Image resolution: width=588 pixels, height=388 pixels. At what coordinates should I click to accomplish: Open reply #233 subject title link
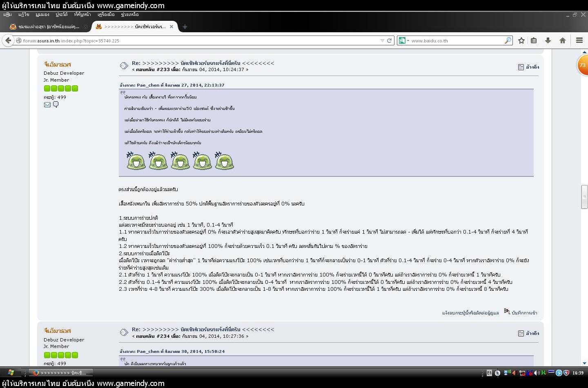pos(203,63)
